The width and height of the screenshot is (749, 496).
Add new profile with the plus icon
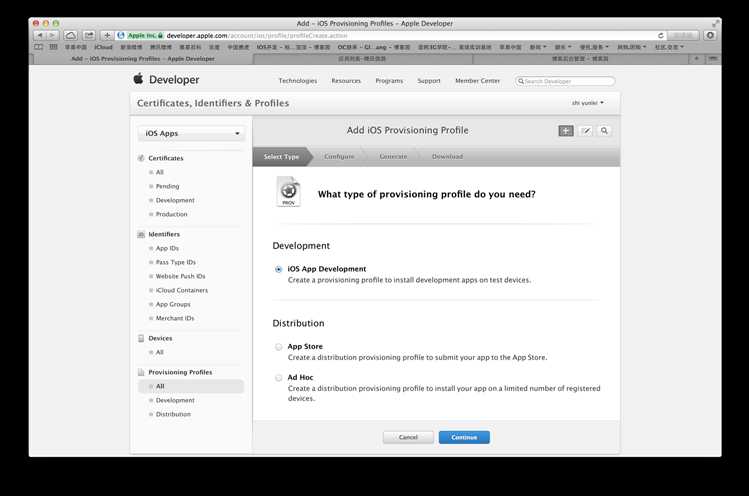tap(566, 130)
